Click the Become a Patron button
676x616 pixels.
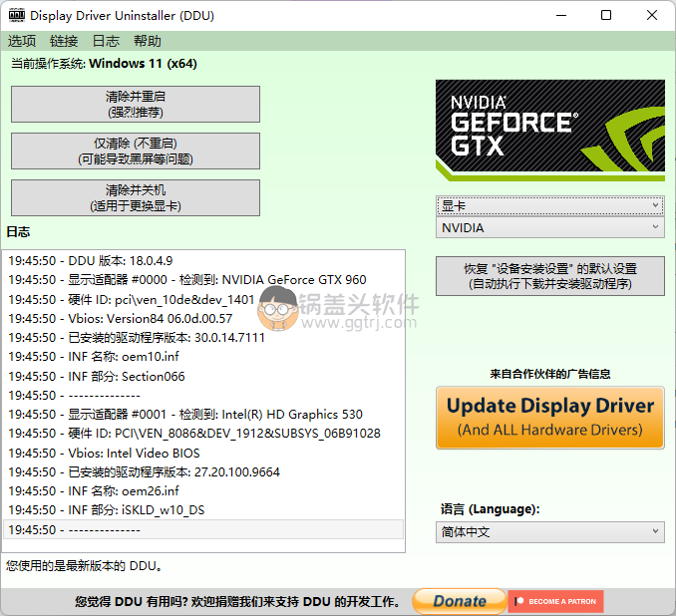tap(555, 601)
